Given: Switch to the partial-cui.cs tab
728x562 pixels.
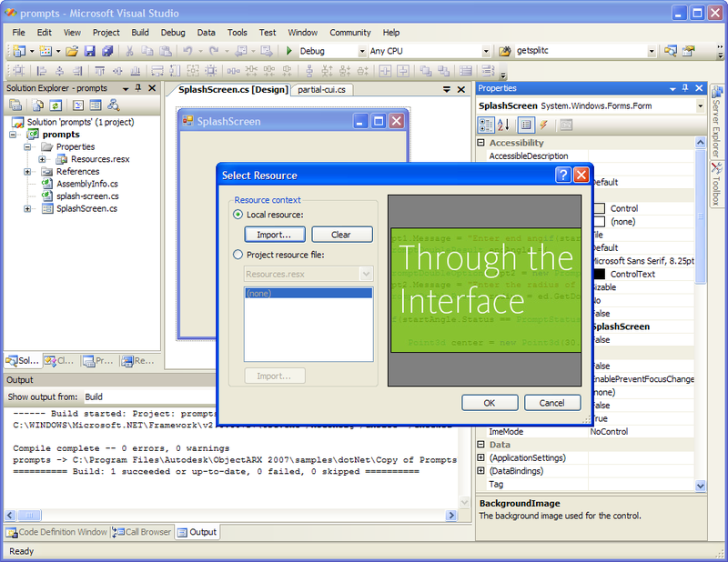Looking at the screenshot, I should 322,89.
